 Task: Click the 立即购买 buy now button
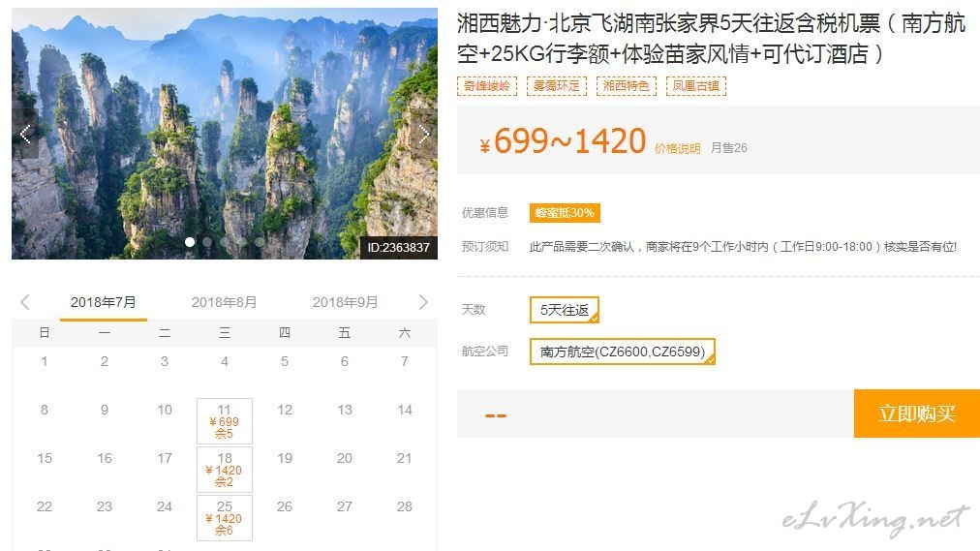pyautogui.click(x=917, y=413)
